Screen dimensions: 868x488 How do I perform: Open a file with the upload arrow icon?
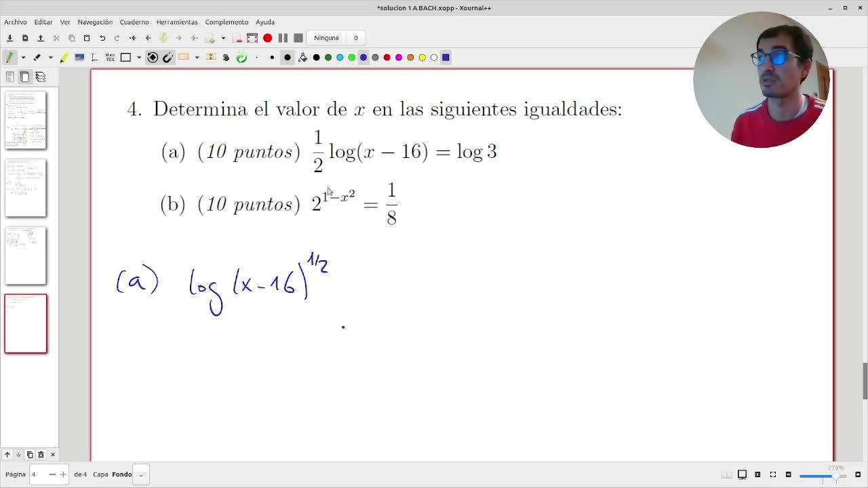click(x=41, y=38)
